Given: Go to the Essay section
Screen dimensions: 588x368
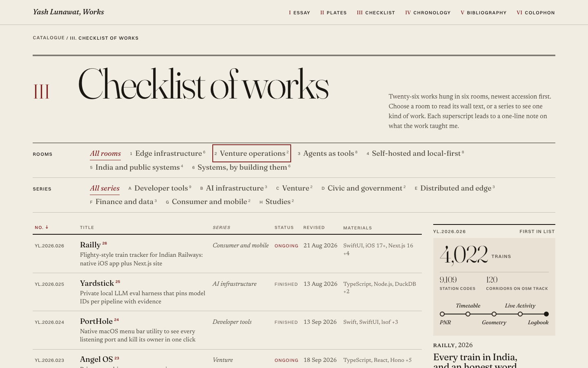Looking at the screenshot, I should click(299, 13).
